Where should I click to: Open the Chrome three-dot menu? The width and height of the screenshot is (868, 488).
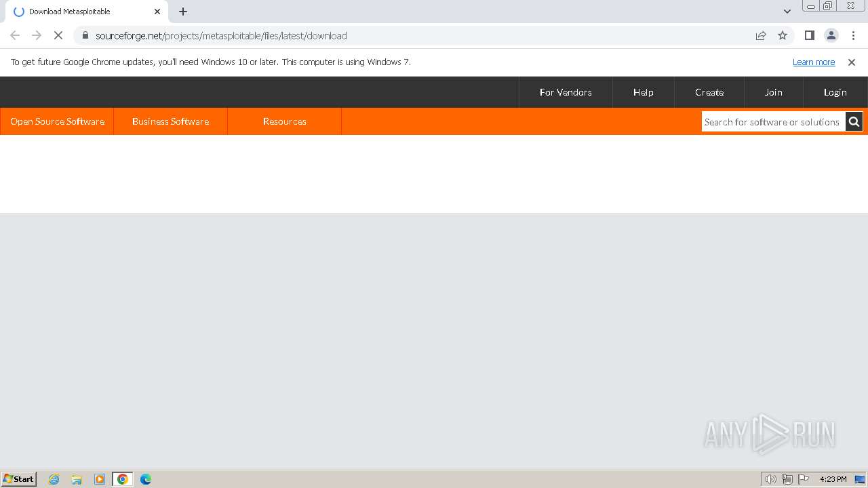click(x=853, y=35)
